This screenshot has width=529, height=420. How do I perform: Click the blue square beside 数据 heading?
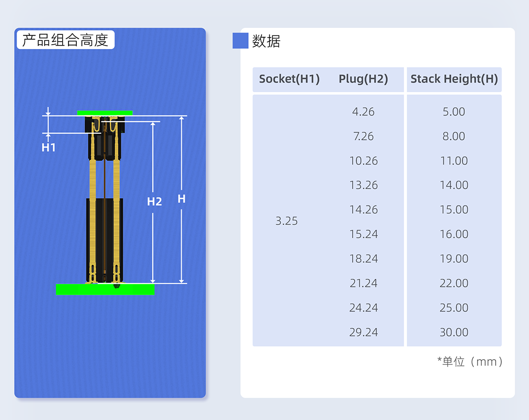pyautogui.click(x=240, y=41)
